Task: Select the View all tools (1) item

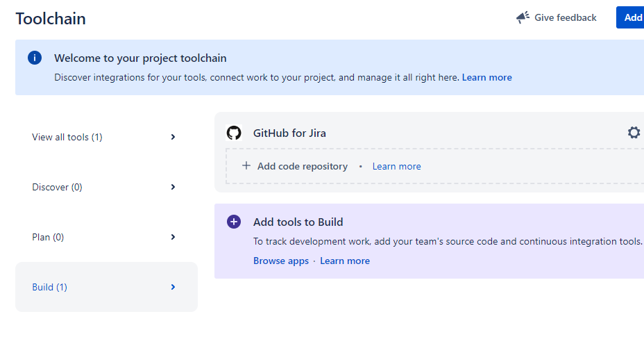Action: (x=67, y=137)
